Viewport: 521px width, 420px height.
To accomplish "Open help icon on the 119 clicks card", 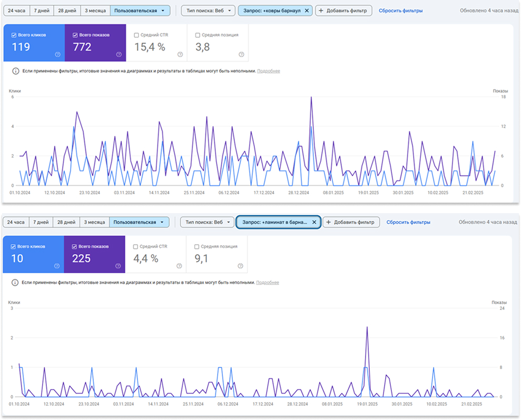I will tap(57, 54).
